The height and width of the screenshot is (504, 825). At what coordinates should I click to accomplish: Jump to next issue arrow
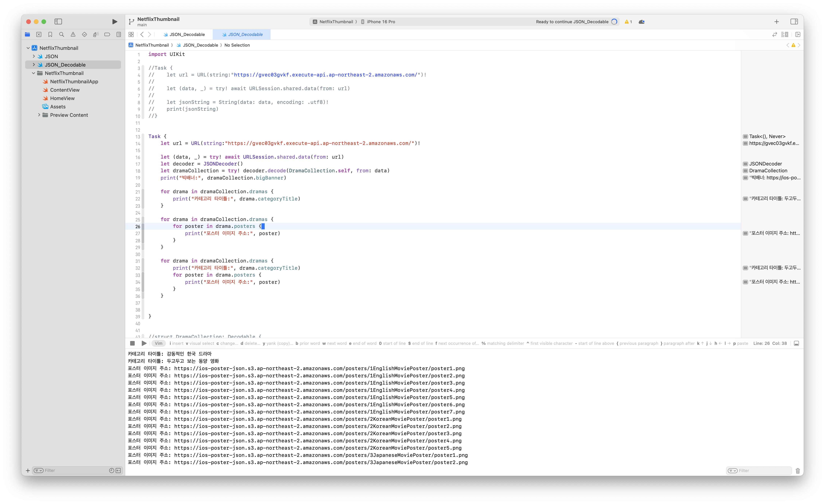(x=799, y=45)
